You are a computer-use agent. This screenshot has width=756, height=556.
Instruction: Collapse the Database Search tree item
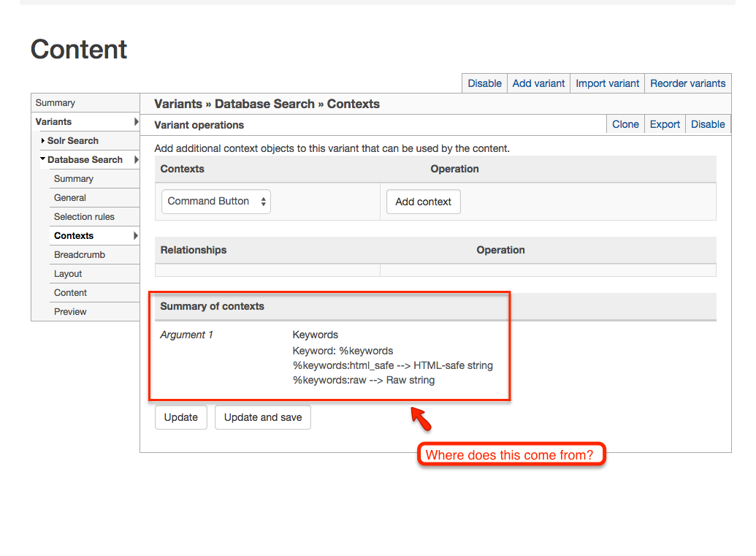click(x=42, y=159)
